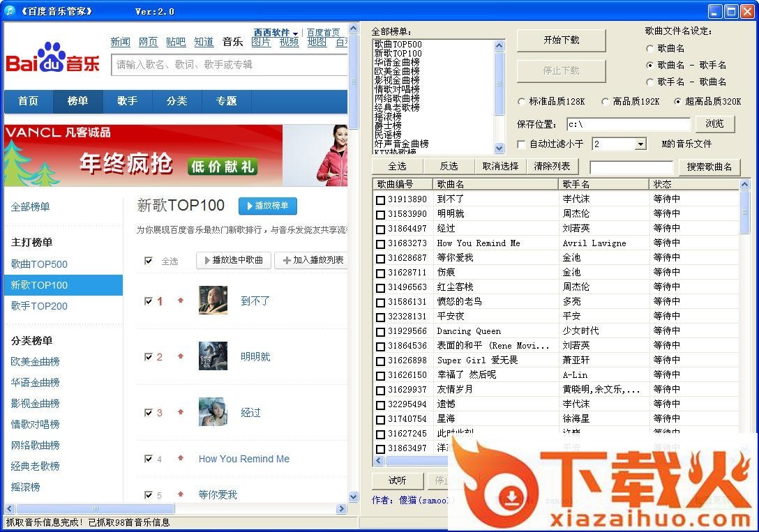The height and width of the screenshot is (532, 759).
Task: Click song table scroll-left arrow
Action: [x=379, y=460]
